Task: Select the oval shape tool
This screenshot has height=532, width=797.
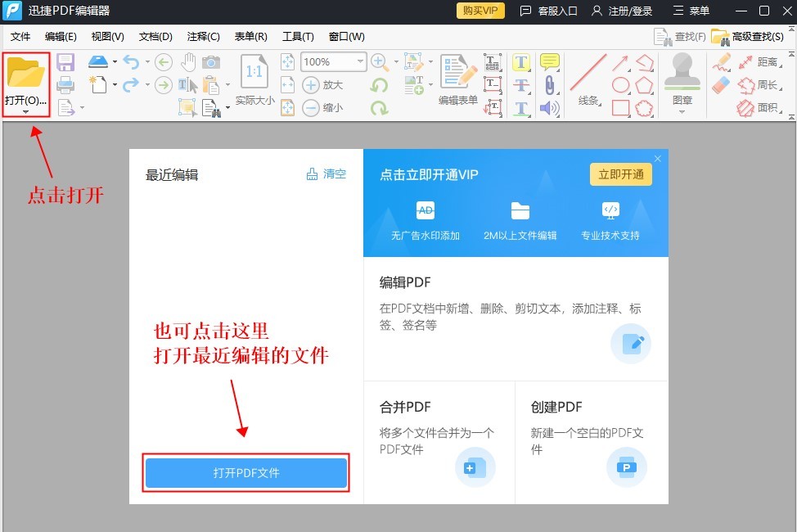Action: tap(620, 85)
